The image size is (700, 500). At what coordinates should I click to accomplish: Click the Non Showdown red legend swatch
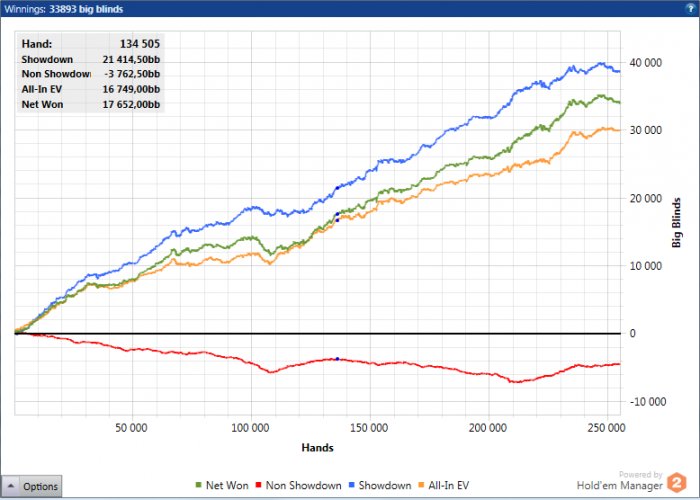[258, 485]
